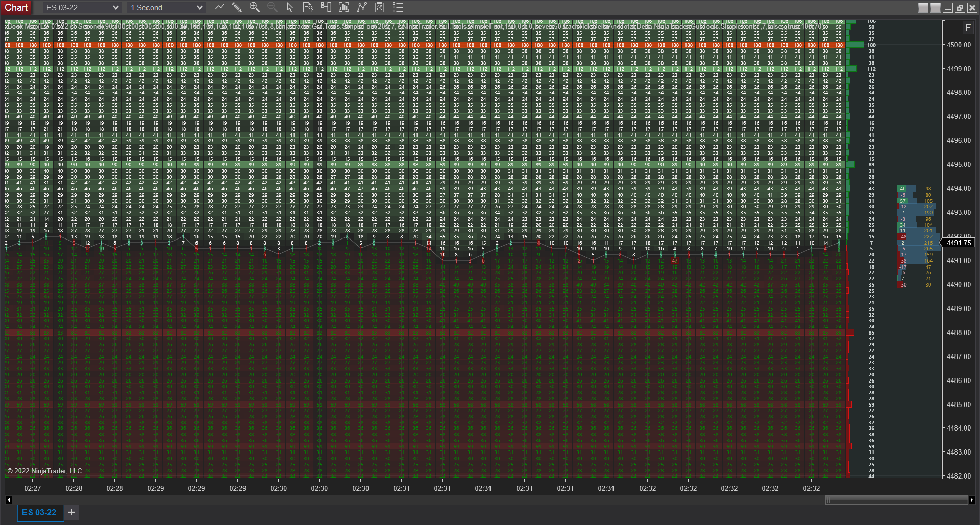Click the 4491.00 price axis label

tap(959, 260)
